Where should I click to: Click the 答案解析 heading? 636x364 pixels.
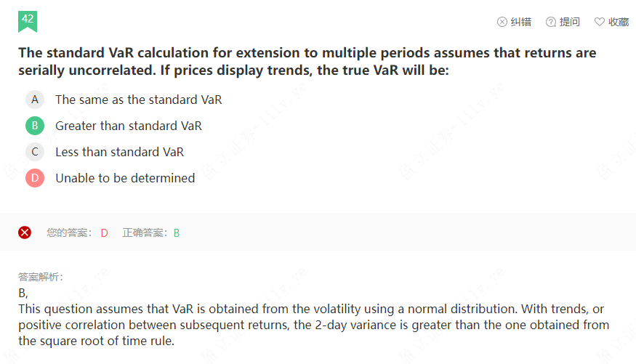(x=41, y=277)
